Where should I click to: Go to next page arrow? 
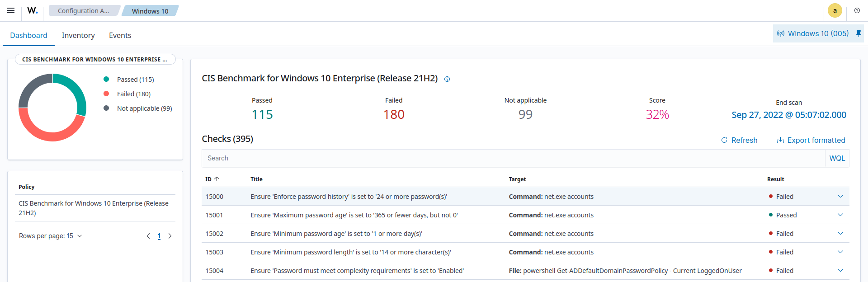[170, 236]
